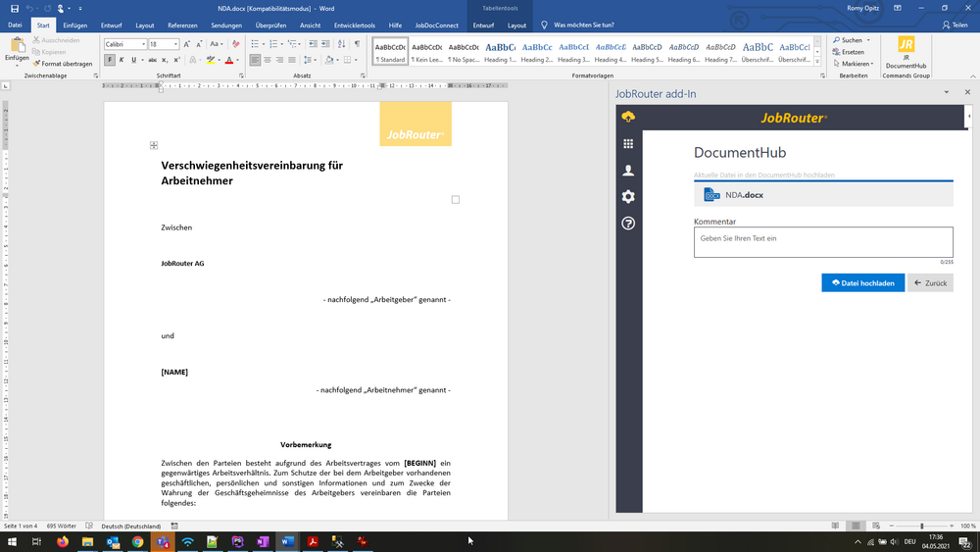Click Teilen share button
This screenshot has width=980, height=552.
point(955,25)
